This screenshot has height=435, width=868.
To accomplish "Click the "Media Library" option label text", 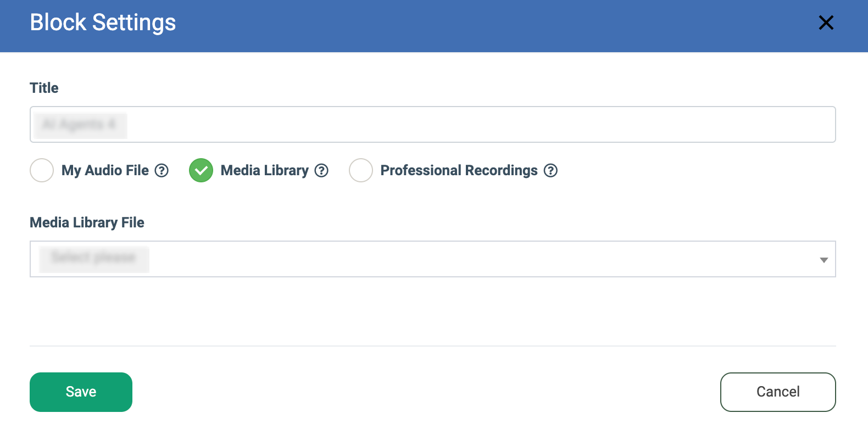I will click(264, 170).
